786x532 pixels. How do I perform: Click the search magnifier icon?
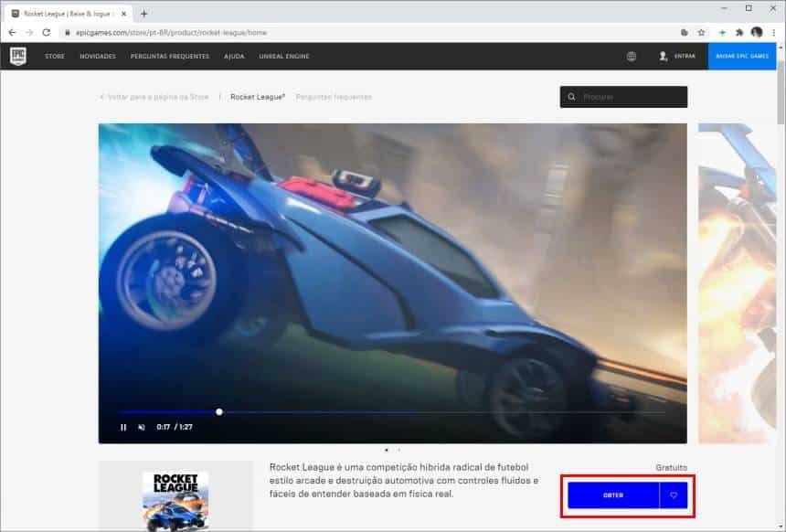(572, 97)
